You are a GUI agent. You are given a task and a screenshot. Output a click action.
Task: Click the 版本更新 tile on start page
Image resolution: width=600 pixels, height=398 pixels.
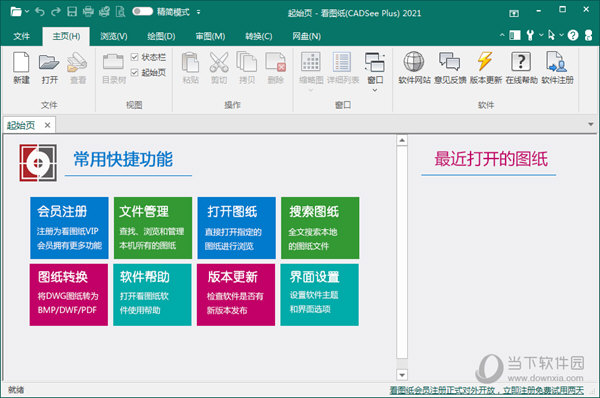pyautogui.click(x=236, y=295)
